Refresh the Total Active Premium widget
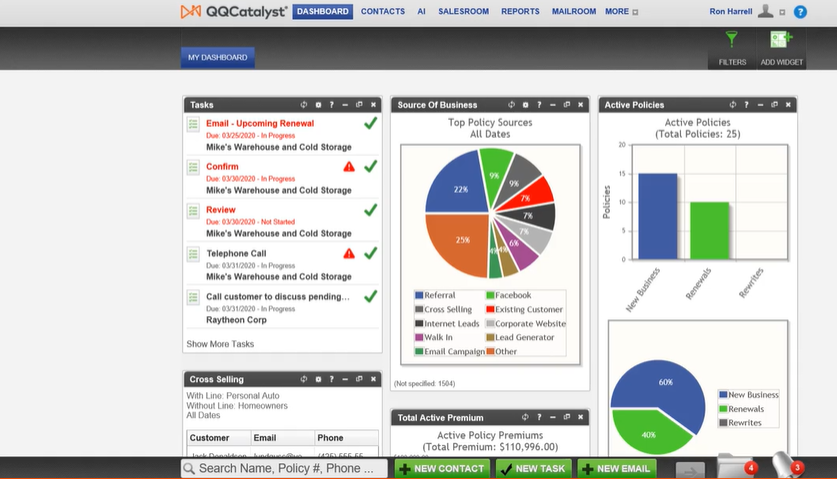 [525, 417]
